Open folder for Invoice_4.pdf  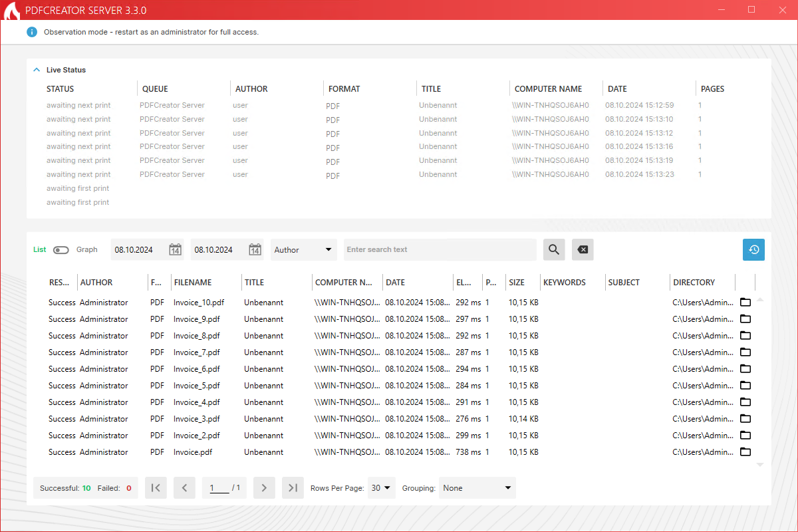(745, 402)
